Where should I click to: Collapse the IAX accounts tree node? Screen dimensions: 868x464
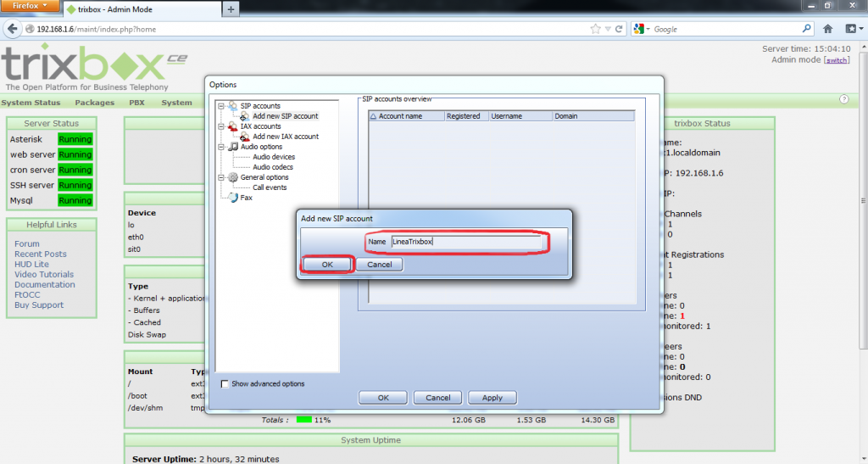coord(221,126)
